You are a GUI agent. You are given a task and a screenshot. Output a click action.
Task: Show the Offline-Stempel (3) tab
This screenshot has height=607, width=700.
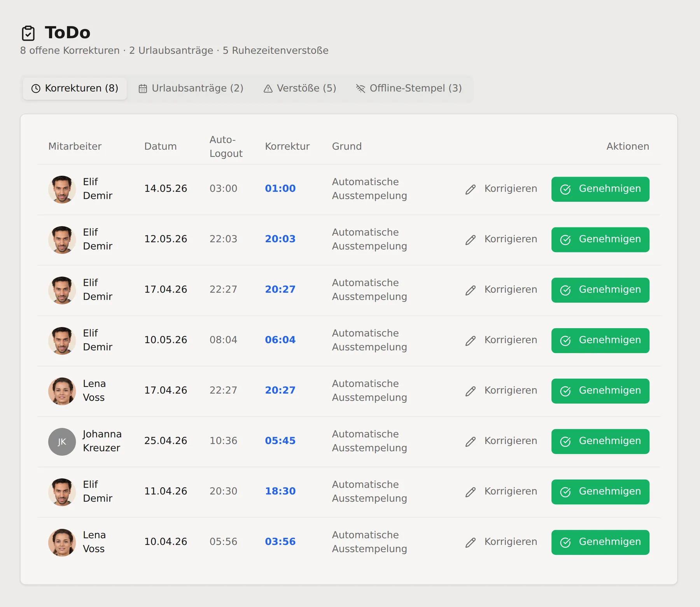pyautogui.click(x=409, y=89)
